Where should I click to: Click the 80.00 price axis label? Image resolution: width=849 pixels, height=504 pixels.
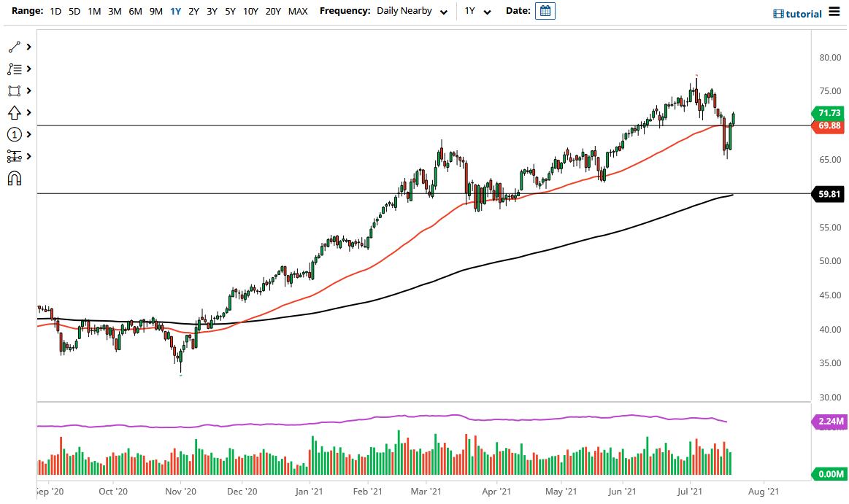pos(830,58)
